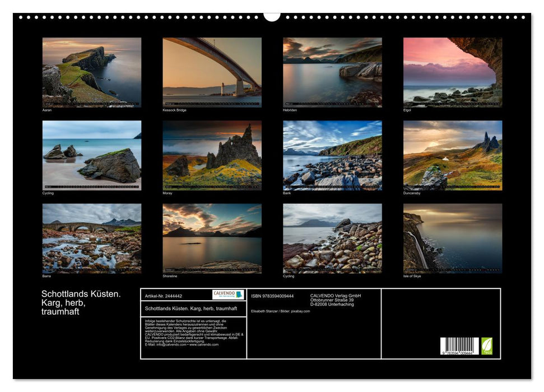This screenshot has height=392, width=544.
Task: Click the green eco leaf icon
Action: point(487,346)
